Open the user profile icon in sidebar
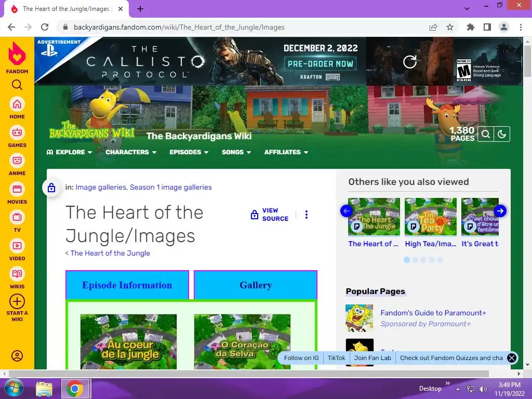Image resolution: width=532 pixels, height=399 pixels. pos(17,355)
